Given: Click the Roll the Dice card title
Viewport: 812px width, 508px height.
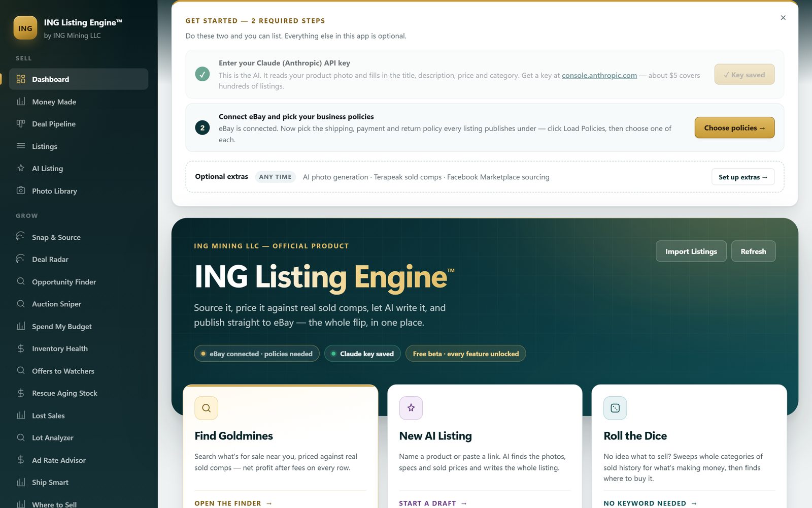Looking at the screenshot, I should [635, 435].
